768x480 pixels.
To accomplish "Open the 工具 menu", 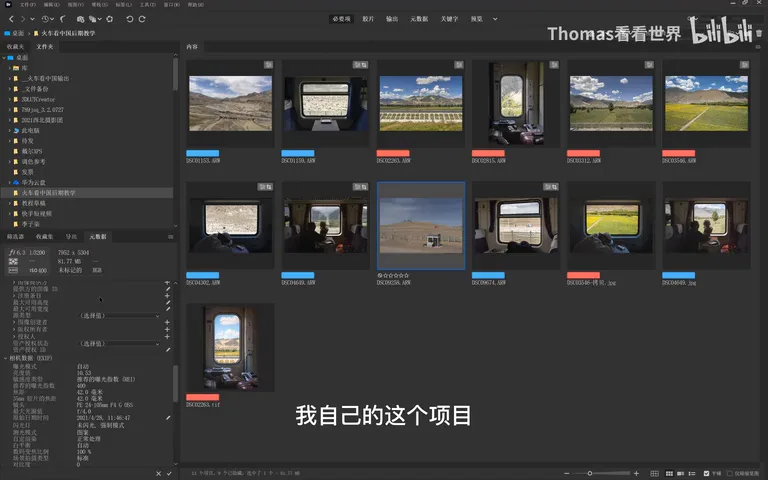I will [x=147, y=4].
